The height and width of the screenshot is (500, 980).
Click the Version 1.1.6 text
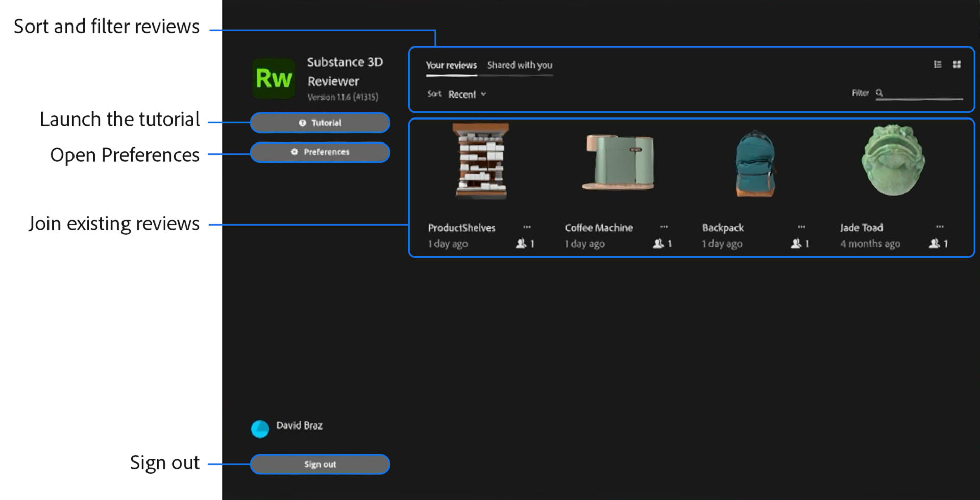coord(342,97)
